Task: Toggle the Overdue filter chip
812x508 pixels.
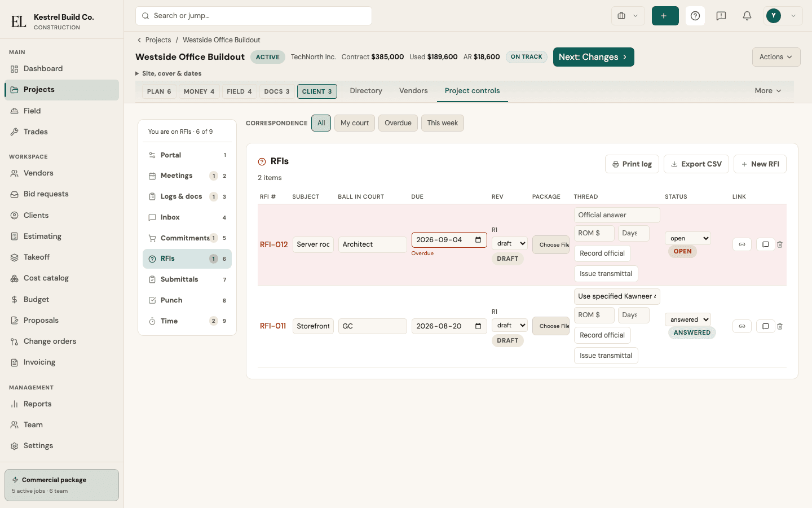Action: pos(398,123)
